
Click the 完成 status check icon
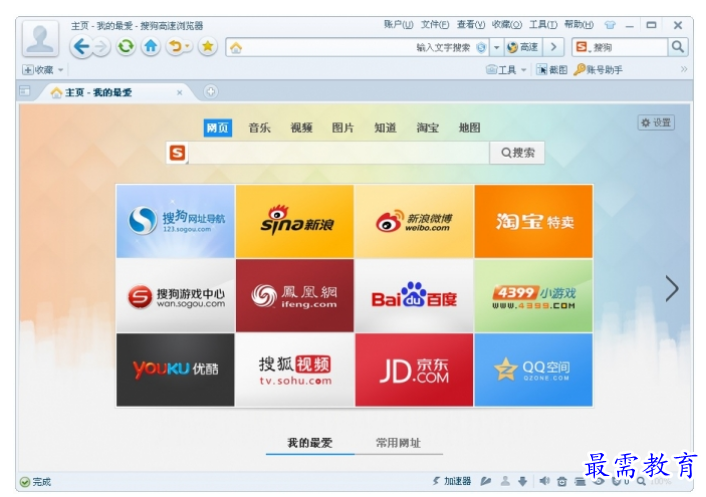coord(25,482)
